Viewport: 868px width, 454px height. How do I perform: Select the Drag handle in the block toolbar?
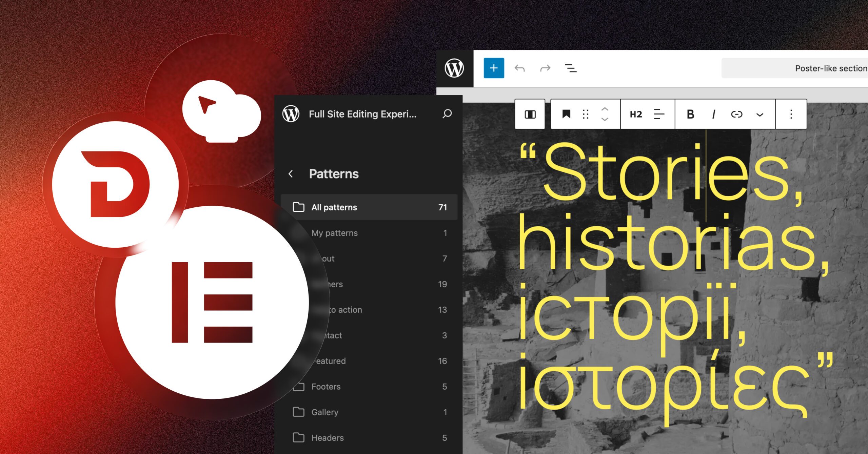pyautogui.click(x=586, y=114)
